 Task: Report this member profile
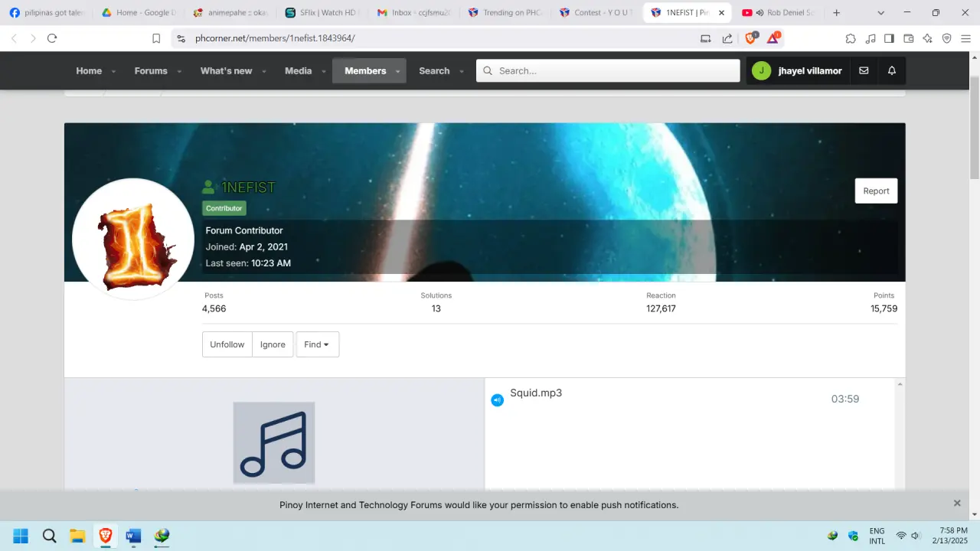pyautogui.click(x=876, y=191)
